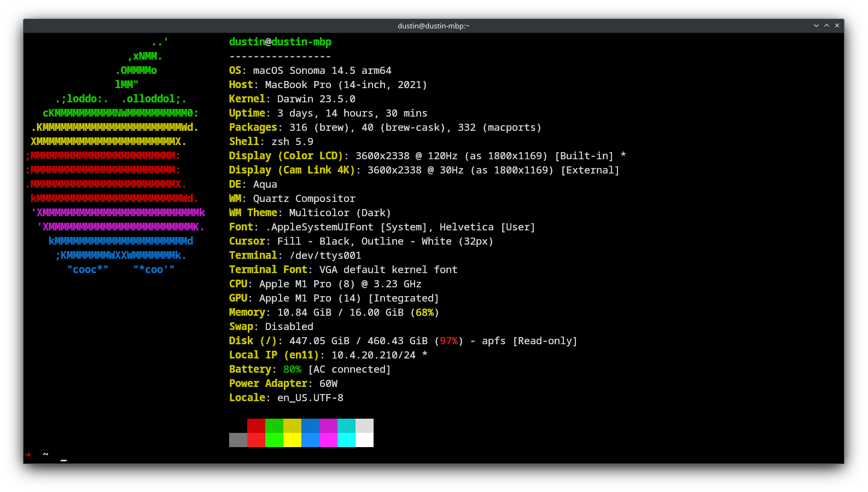Viewport: 868px width, 492px height.
Task: Select the gray bottom-row color swatch
Action: coord(238,440)
